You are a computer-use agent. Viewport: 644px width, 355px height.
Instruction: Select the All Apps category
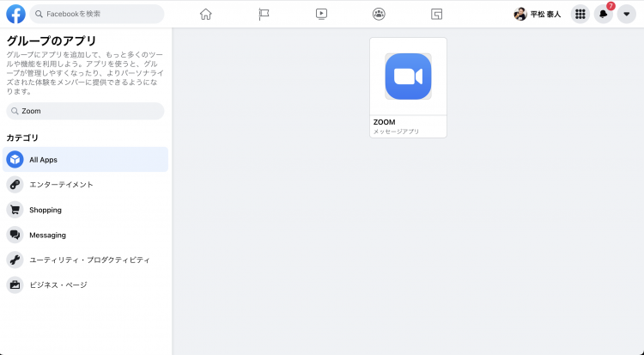point(85,160)
